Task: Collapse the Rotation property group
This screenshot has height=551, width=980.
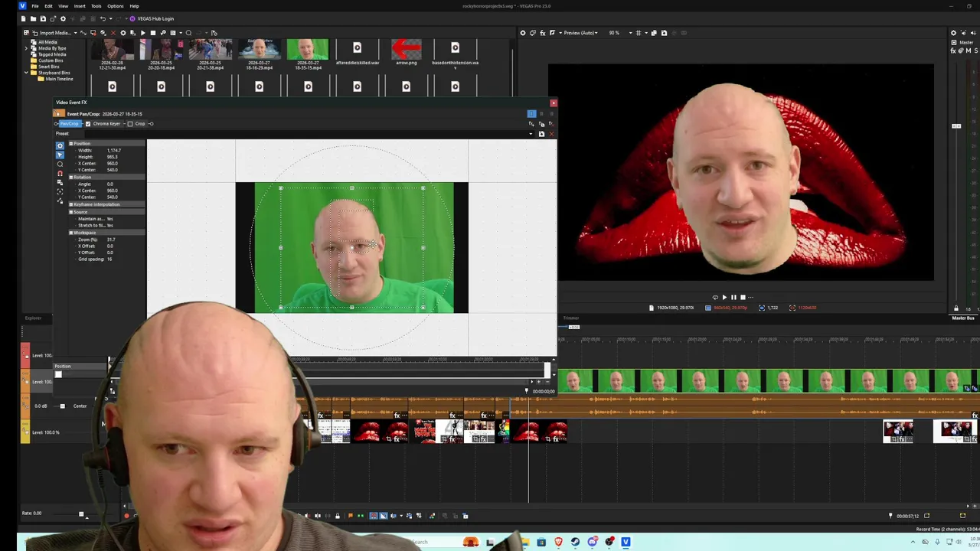Action: 71,177
